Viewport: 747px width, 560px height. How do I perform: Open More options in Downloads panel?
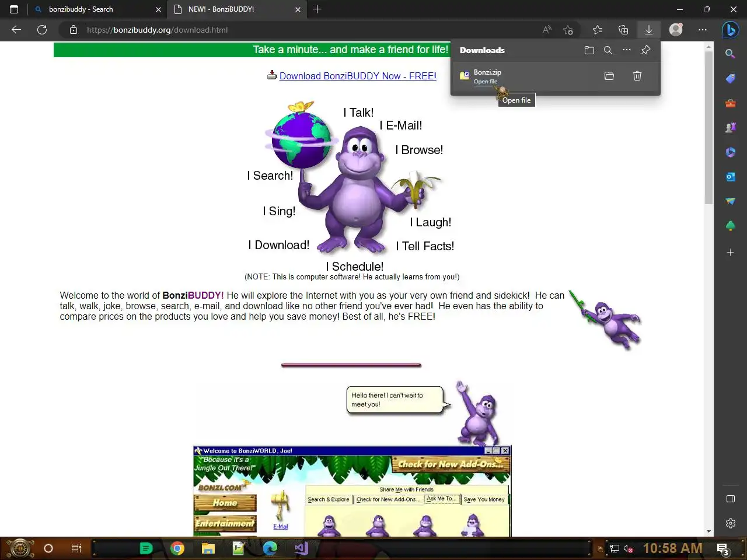tap(627, 50)
